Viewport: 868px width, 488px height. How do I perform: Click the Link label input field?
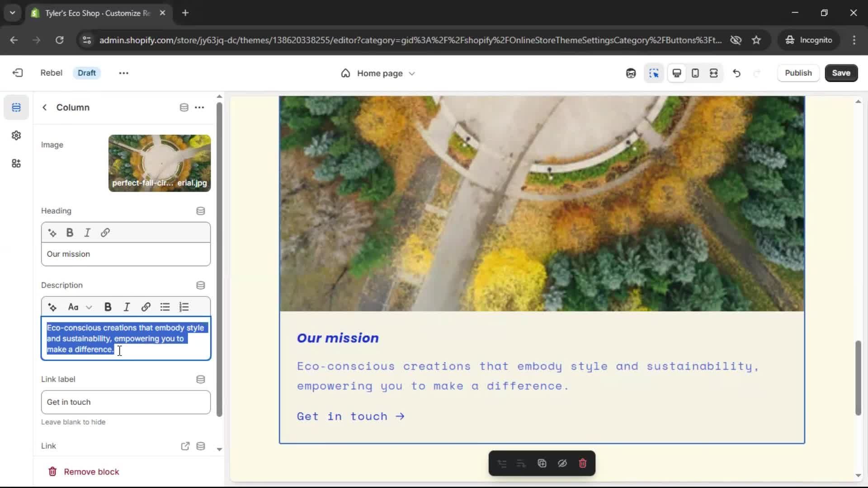pyautogui.click(x=126, y=402)
